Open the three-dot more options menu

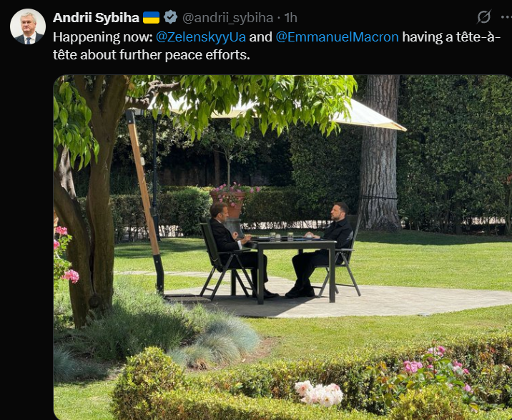click(507, 17)
